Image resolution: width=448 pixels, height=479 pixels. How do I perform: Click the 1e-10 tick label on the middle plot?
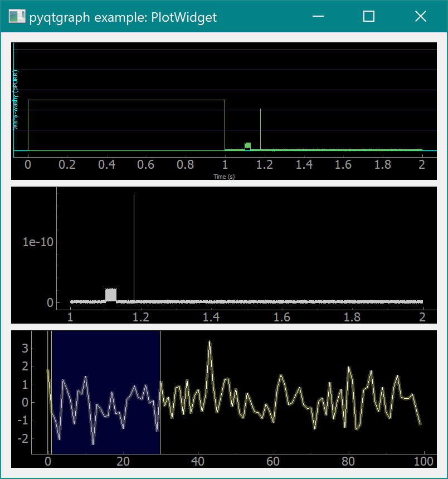pos(37,242)
